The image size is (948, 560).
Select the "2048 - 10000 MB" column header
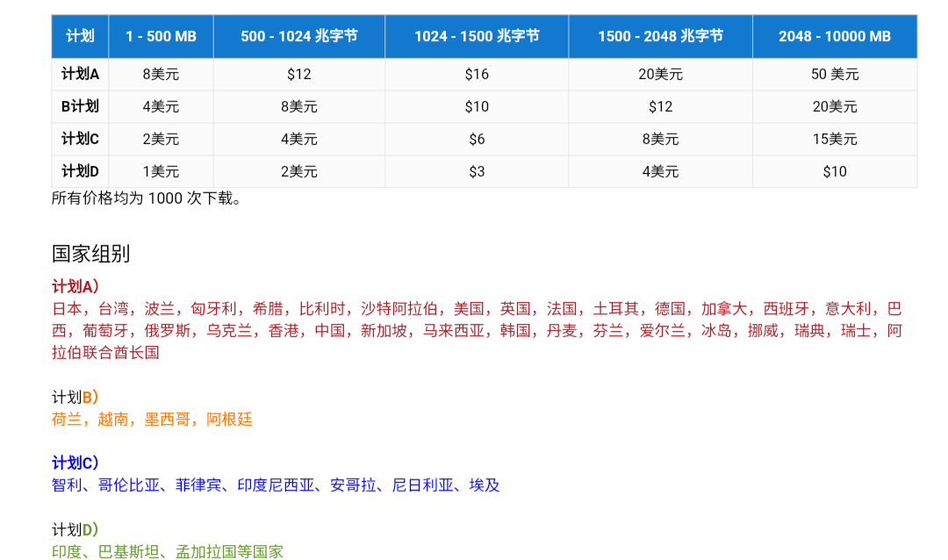click(x=834, y=36)
